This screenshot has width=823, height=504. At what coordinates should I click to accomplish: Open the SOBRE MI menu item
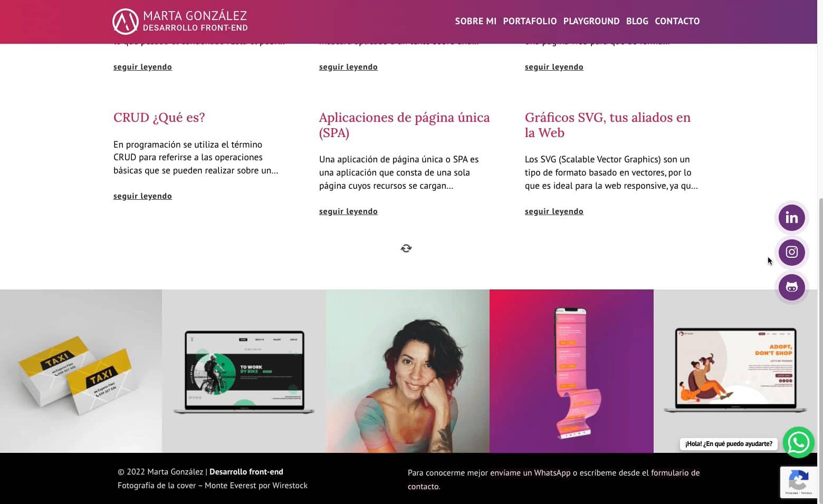[x=475, y=21]
